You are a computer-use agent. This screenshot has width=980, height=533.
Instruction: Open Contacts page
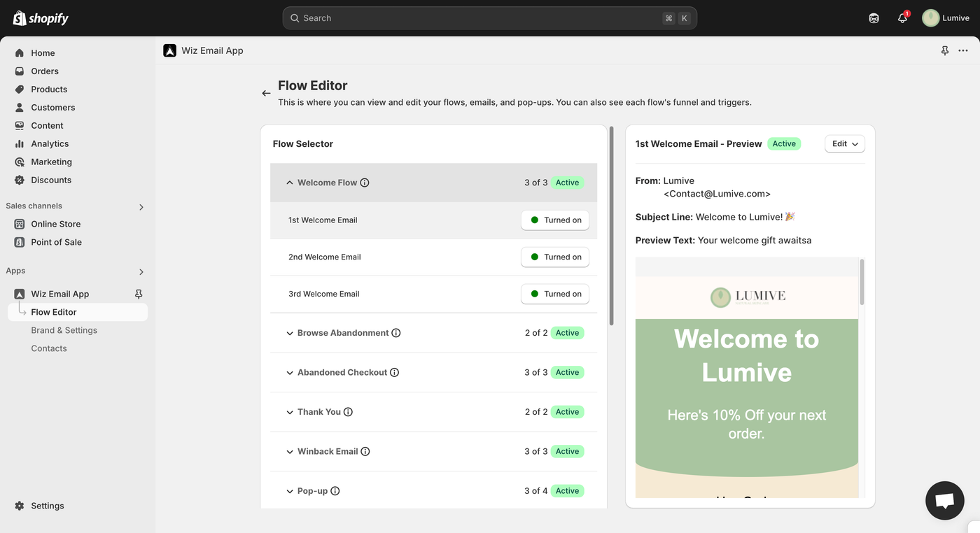click(49, 348)
